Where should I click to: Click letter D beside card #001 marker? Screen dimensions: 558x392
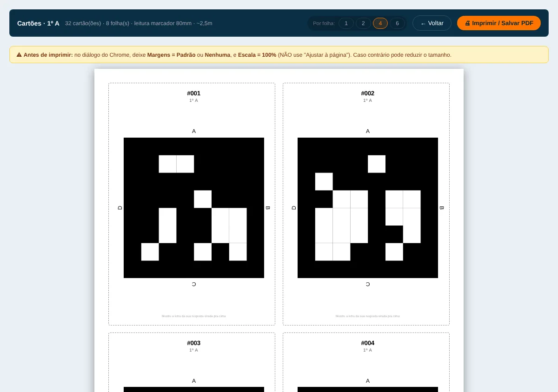coord(120,208)
